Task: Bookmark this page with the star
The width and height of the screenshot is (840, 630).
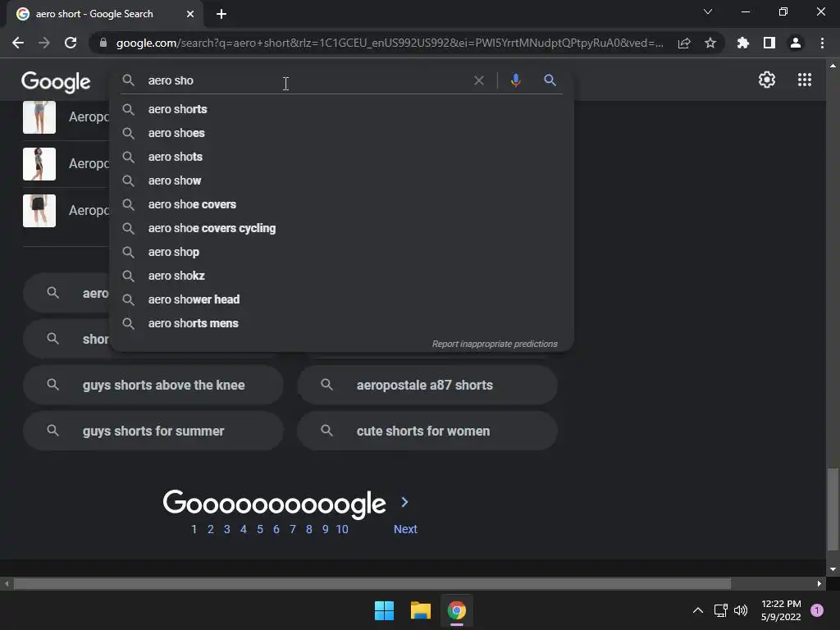Action: coord(710,43)
